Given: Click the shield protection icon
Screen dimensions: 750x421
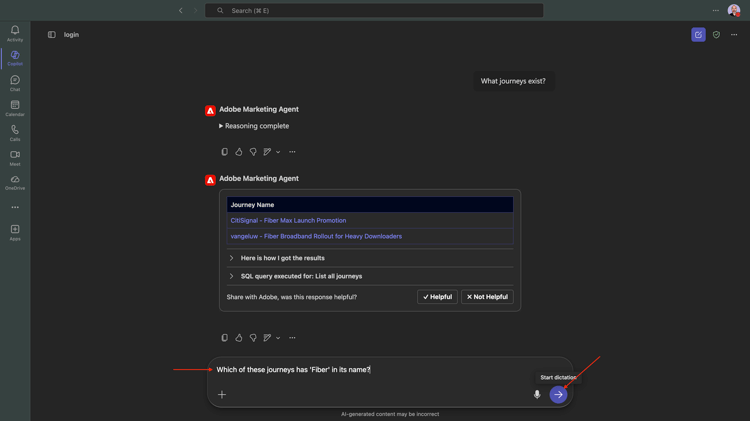Looking at the screenshot, I should (x=716, y=34).
